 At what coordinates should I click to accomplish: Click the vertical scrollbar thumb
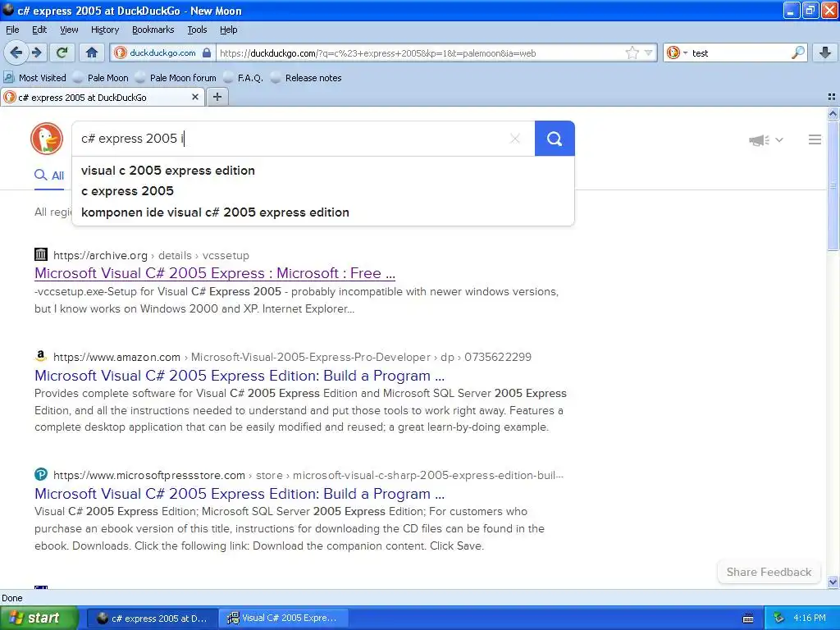point(833,185)
